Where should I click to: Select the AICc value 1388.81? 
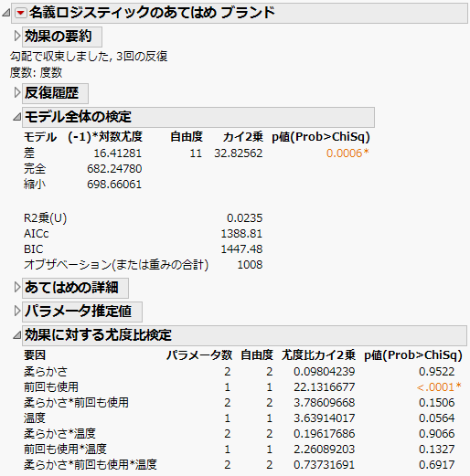click(241, 234)
